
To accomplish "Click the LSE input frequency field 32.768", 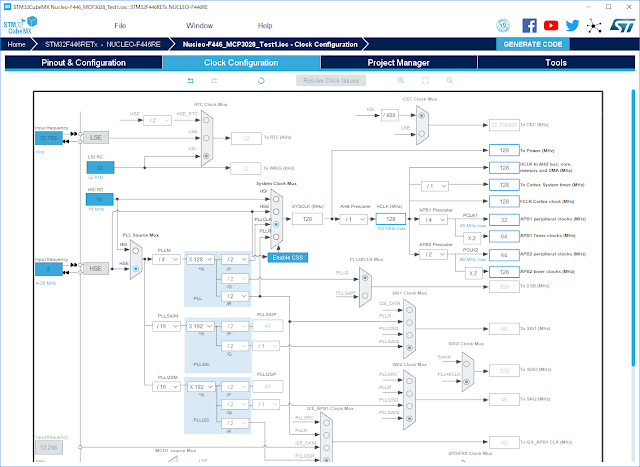I will click(49, 138).
